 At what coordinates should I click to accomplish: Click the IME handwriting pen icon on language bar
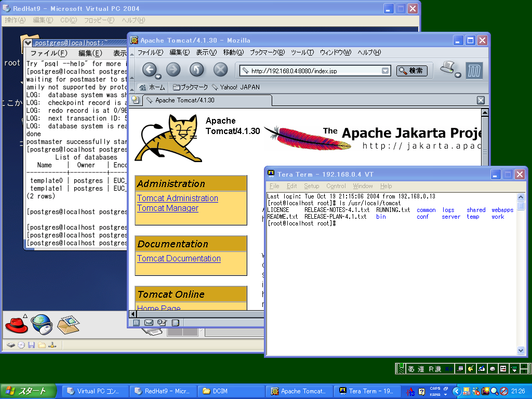[x=482, y=369]
